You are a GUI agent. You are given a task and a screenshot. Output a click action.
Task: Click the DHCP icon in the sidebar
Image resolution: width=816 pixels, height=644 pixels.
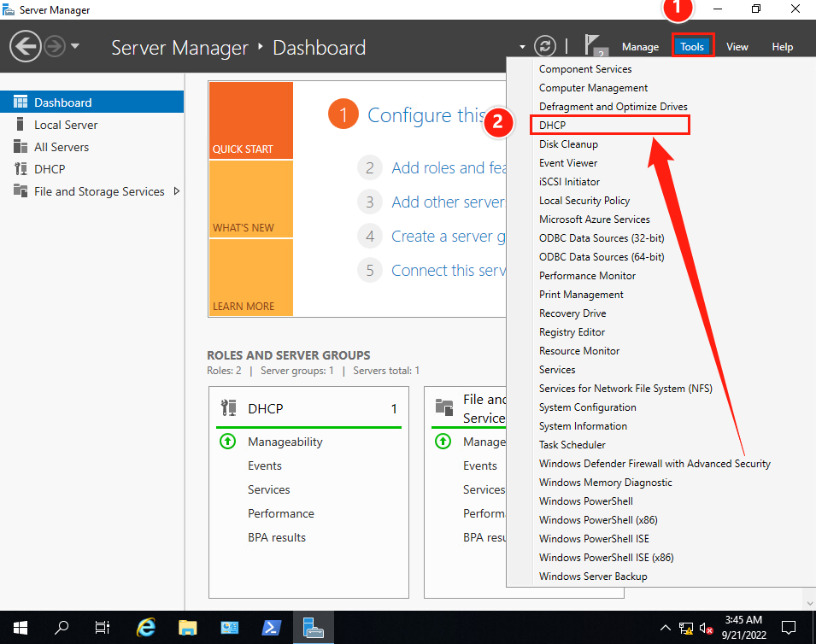point(21,169)
